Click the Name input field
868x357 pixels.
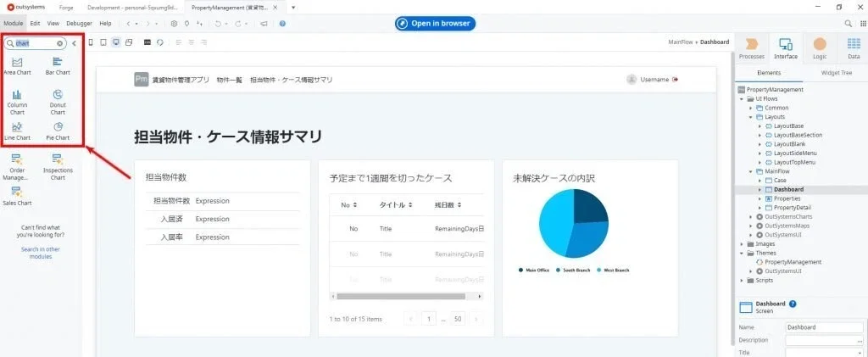(x=823, y=327)
